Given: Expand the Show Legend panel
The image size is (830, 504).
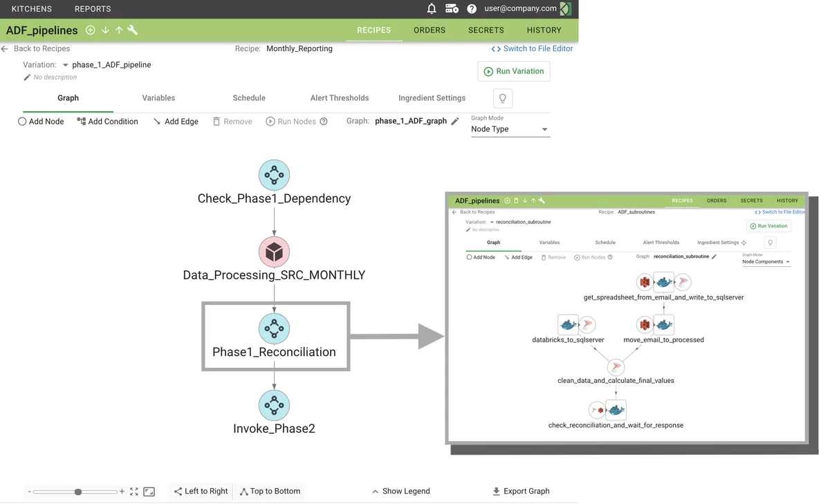Looking at the screenshot, I should coord(400,492).
